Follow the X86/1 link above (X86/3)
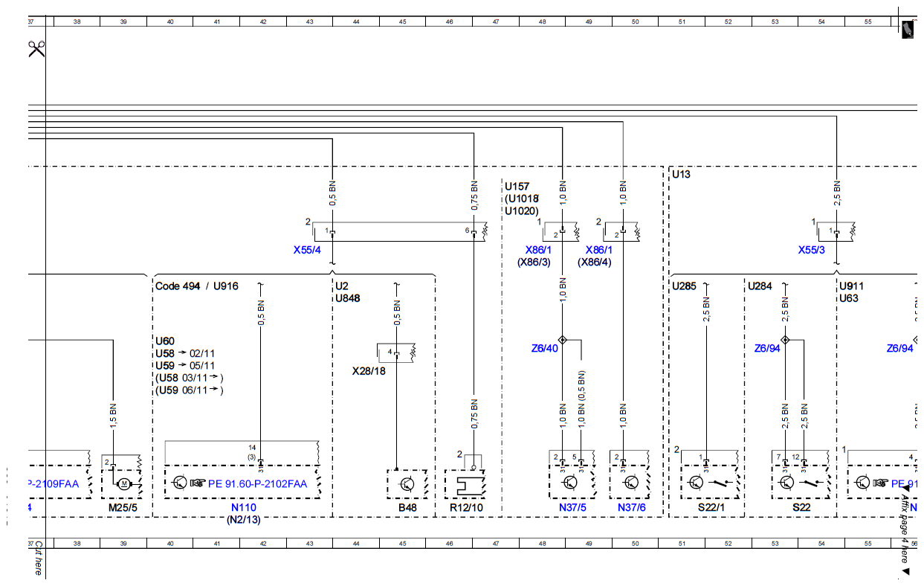Image resolution: width=924 pixels, height=586 pixels. [540, 251]
